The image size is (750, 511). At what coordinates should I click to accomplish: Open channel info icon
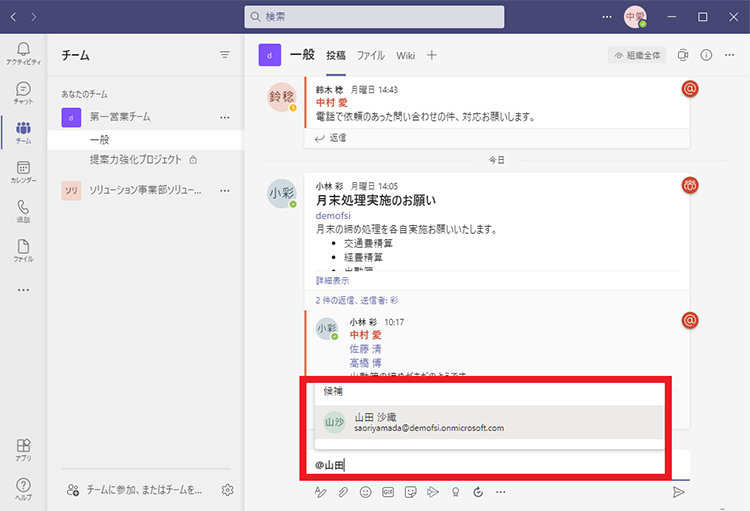coord(706,56)
